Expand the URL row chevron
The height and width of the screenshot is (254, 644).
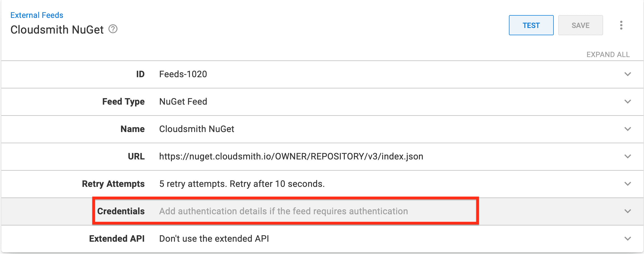tap(628, 156)
